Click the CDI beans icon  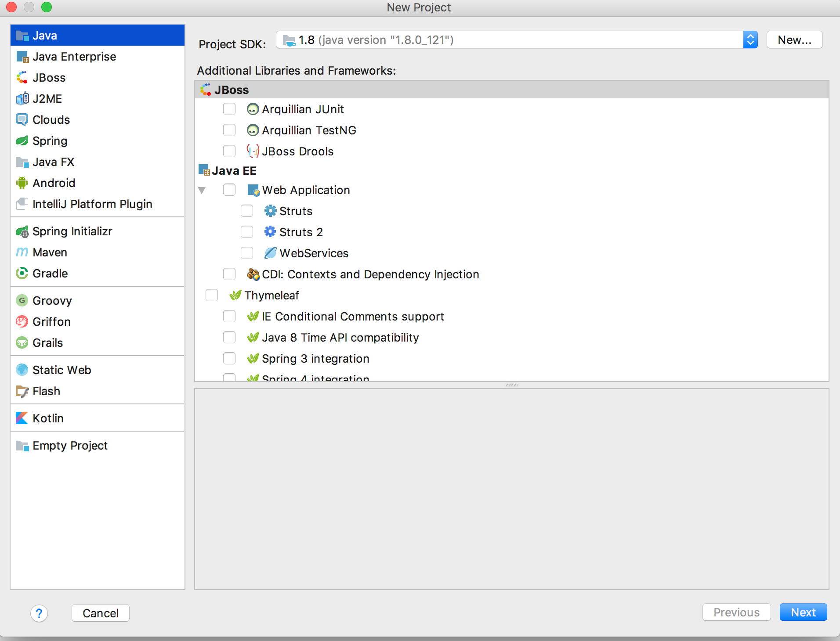(x=253, y=274)
